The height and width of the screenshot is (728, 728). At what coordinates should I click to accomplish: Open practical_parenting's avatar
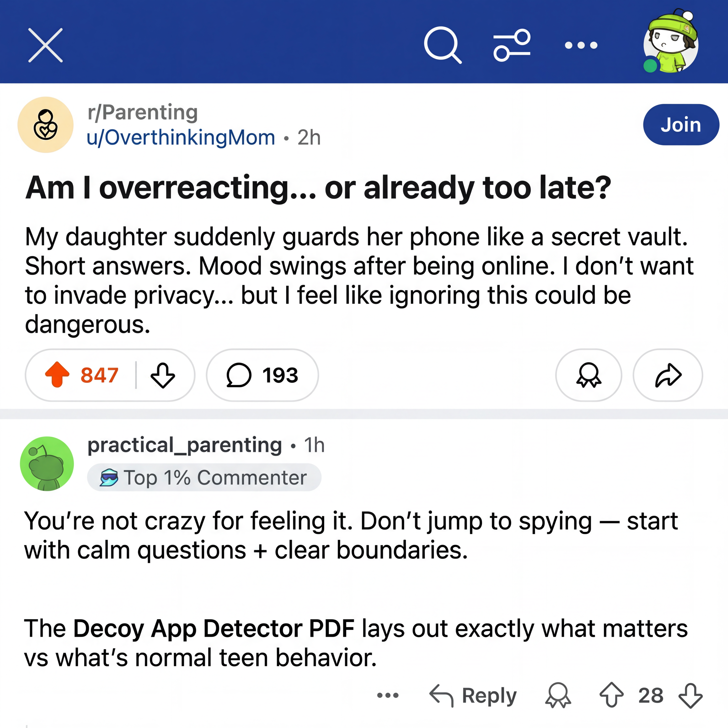click(47, 464)
